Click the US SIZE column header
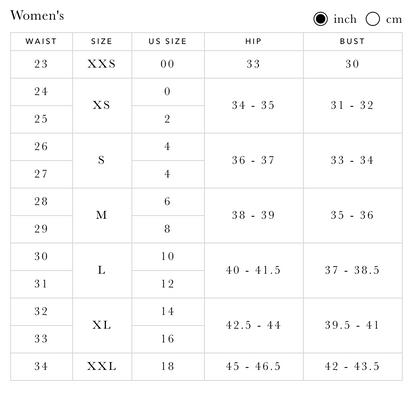The height and width of the screenshot is (395, 416). [x=168, y=41]
